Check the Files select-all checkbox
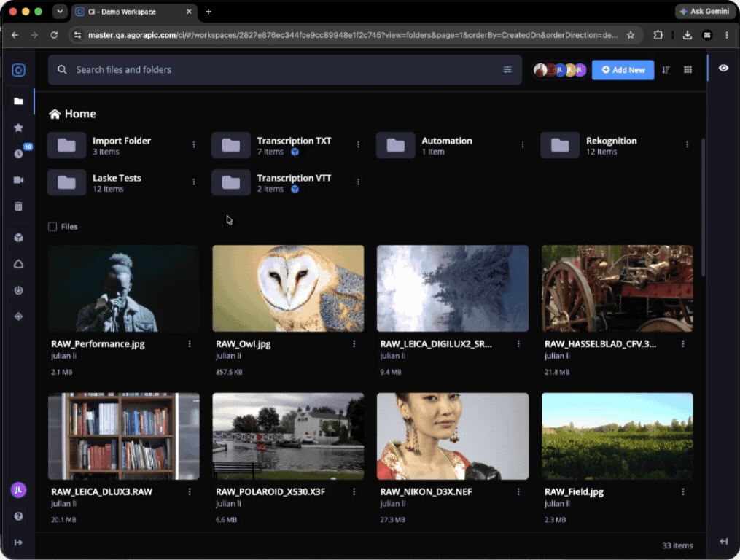Image resolution: width=740 pixels, height=560 pixels. tap(52, 227)
